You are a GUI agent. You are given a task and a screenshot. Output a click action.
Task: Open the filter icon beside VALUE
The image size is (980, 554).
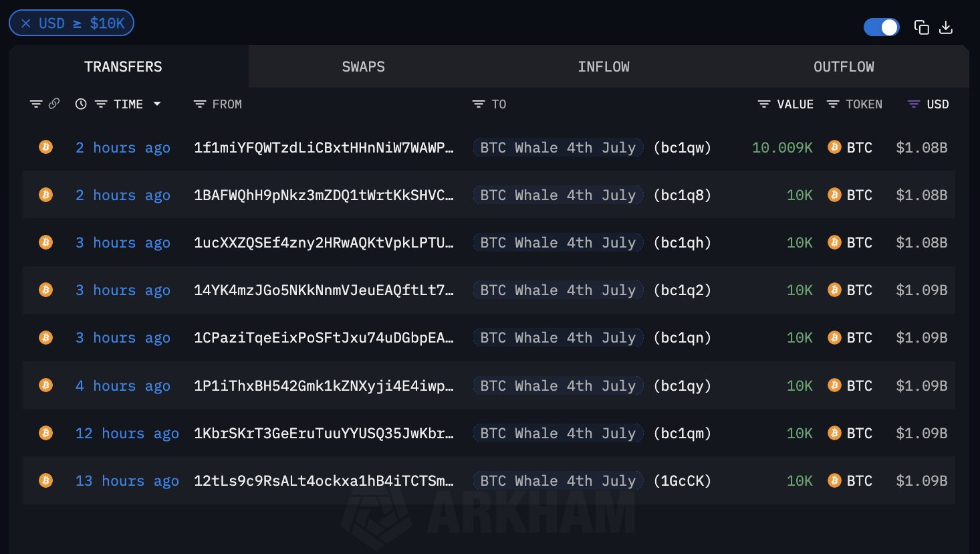(x=764, y=104)
